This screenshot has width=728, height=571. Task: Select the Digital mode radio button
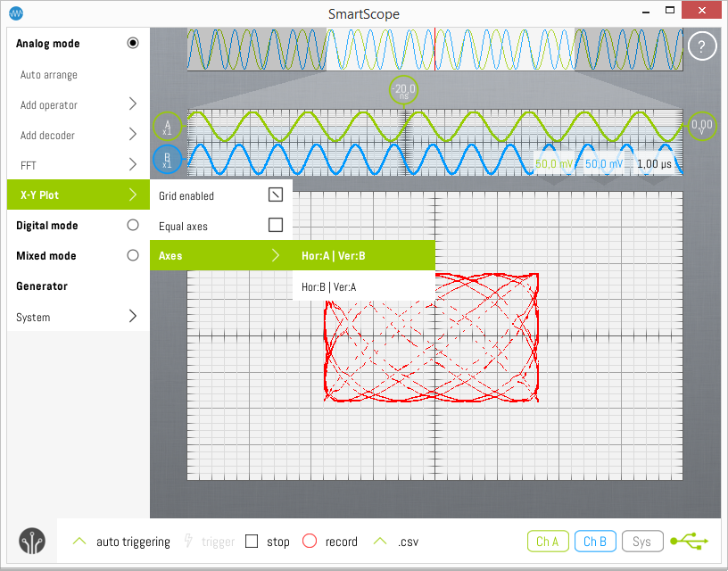coord(133,226)
